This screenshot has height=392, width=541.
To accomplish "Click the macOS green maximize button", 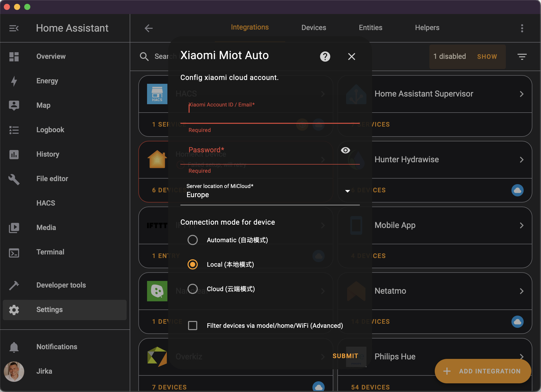I will (27, 7).
